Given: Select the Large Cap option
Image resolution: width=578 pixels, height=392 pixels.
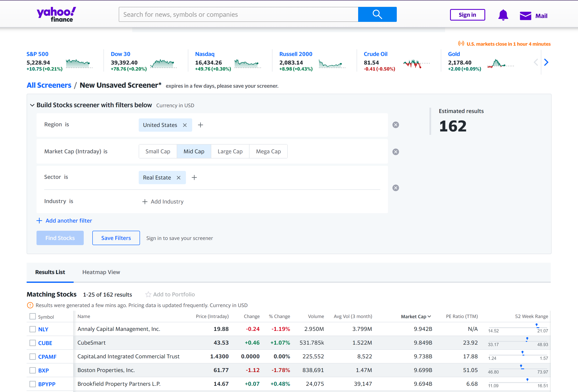Looking at the screenshot, I should pyautogui.click(x=230, y=151).
